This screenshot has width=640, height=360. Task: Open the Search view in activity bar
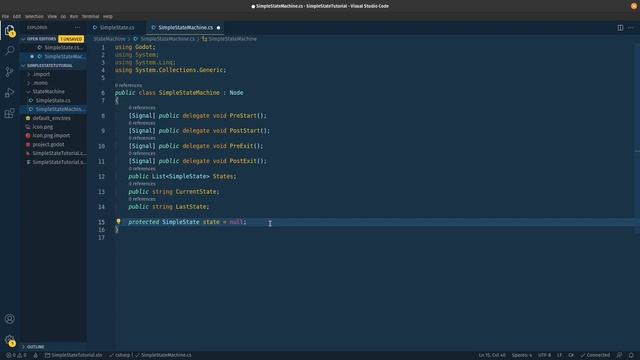coord(9,50)
